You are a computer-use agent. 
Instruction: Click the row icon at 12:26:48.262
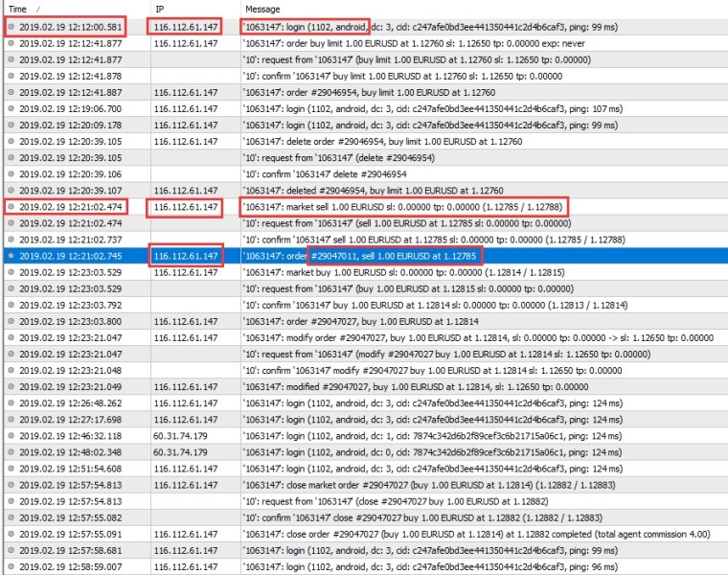point(11,403)
